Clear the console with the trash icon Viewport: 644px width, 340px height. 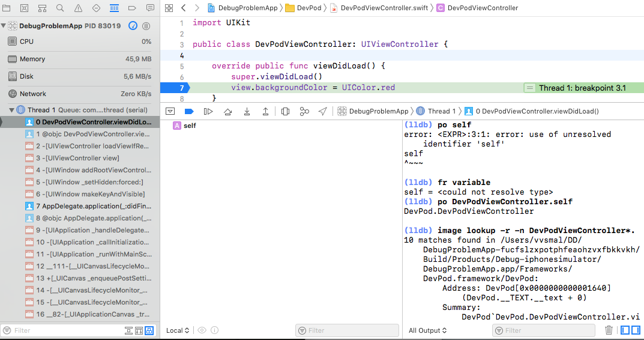coord(609,330)
